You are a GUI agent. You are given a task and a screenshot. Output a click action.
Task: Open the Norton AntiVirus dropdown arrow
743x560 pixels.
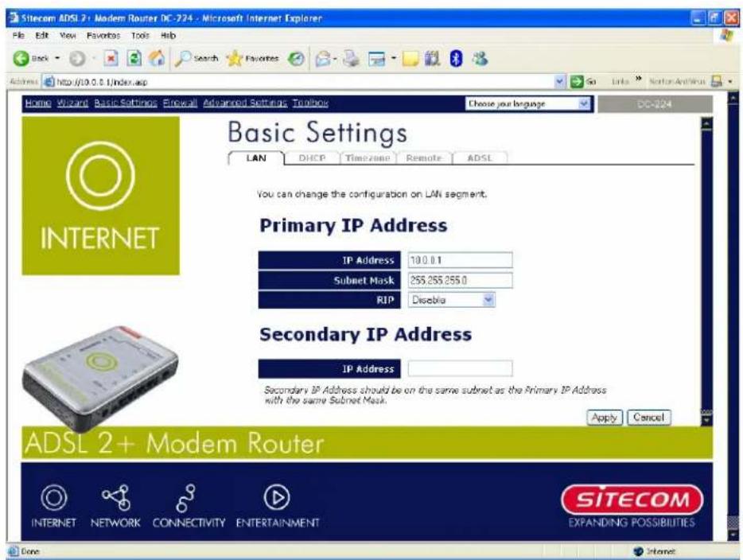730,82
